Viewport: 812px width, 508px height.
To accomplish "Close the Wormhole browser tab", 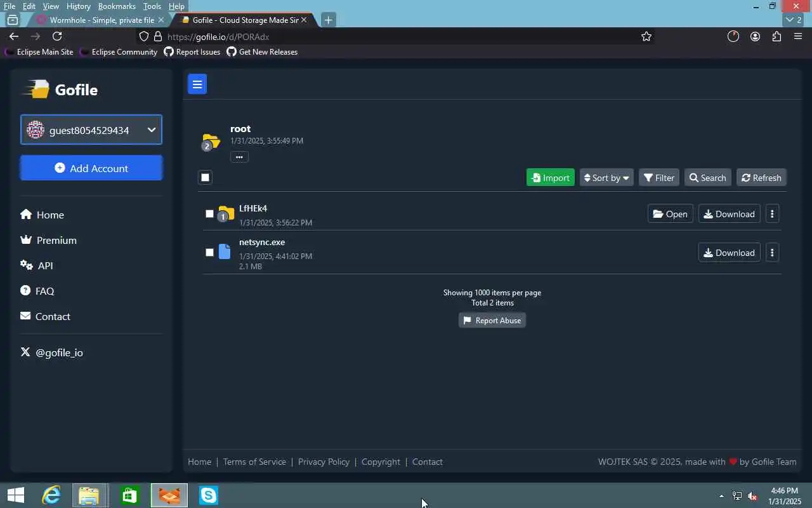I will 160,20.
